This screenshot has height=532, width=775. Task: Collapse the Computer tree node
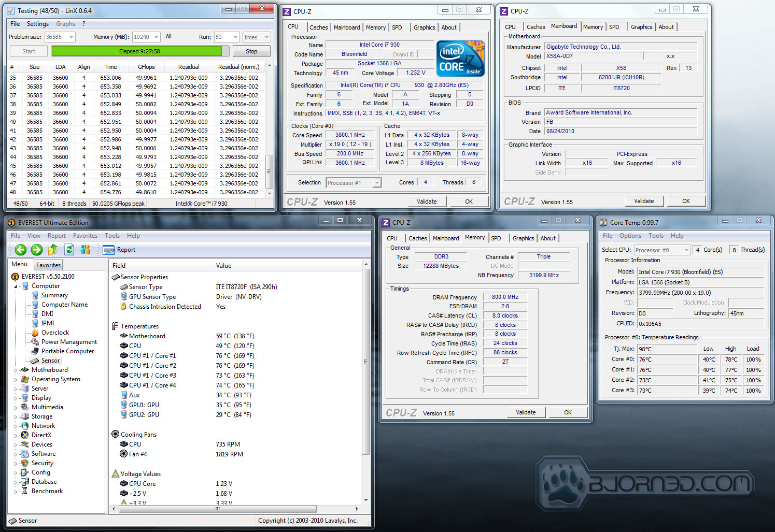pos(16,286)
